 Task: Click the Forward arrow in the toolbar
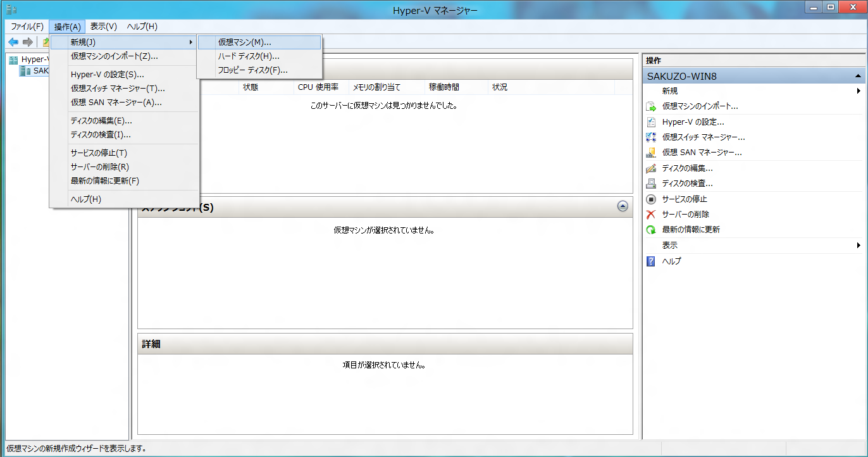click(27, 42)
